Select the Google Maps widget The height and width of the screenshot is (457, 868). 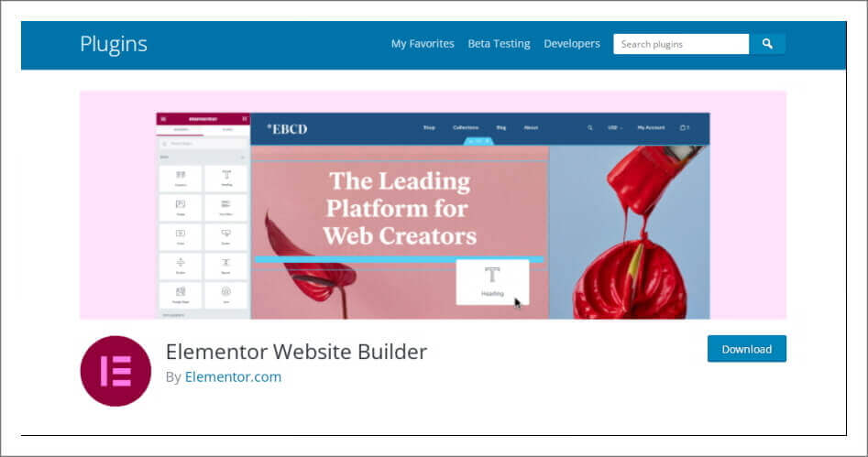tap(181, 295)
